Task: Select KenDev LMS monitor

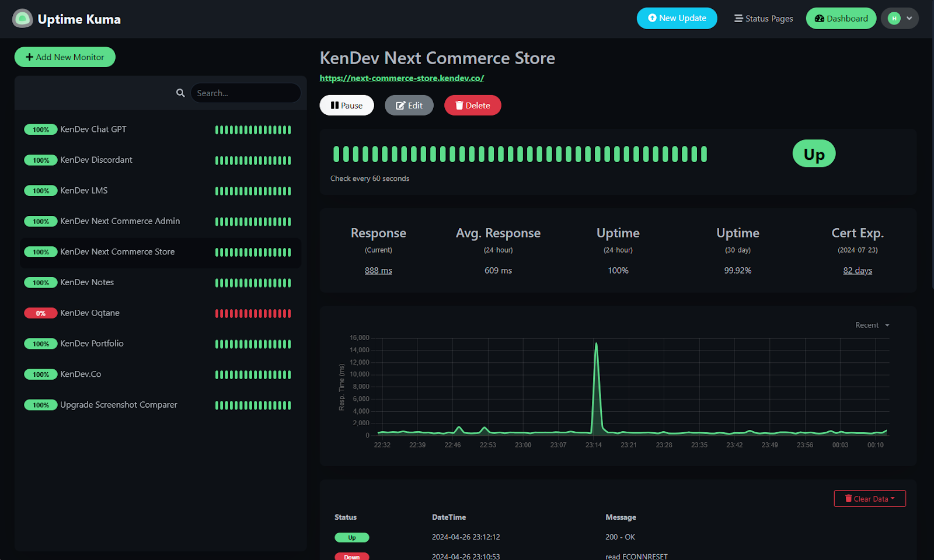Action: click(161, 191)
